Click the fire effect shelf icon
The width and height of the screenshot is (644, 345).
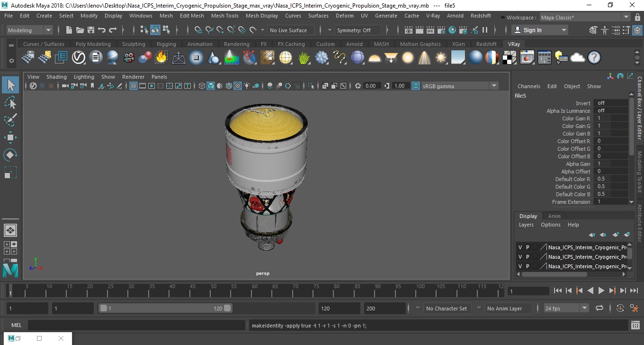(161, 58)
